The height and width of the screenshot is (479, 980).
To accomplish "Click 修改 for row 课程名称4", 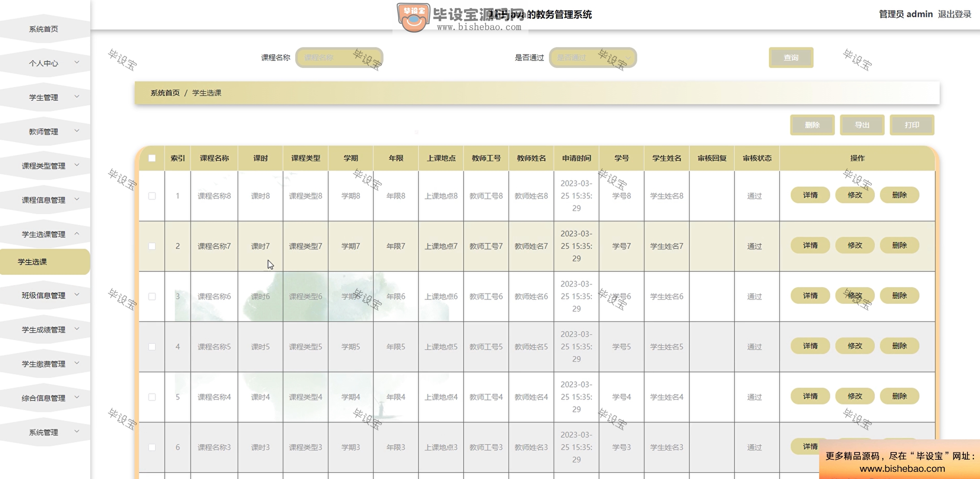I will point(855,396).
